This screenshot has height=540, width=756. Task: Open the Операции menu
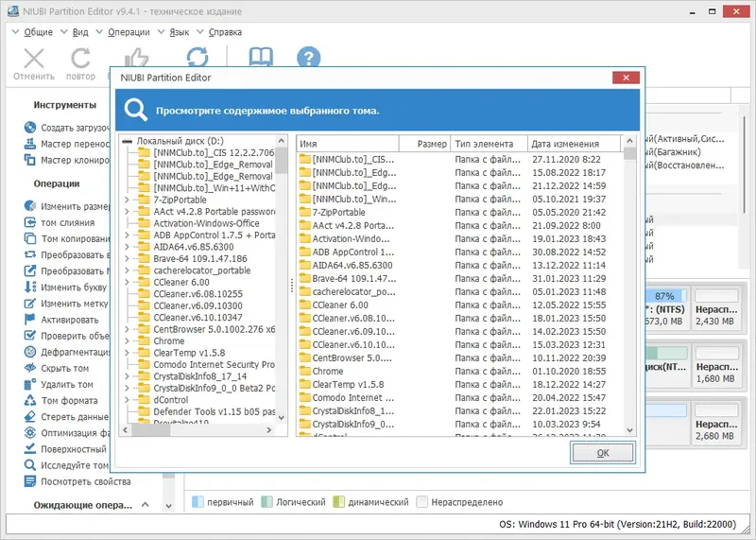[129, 32]
